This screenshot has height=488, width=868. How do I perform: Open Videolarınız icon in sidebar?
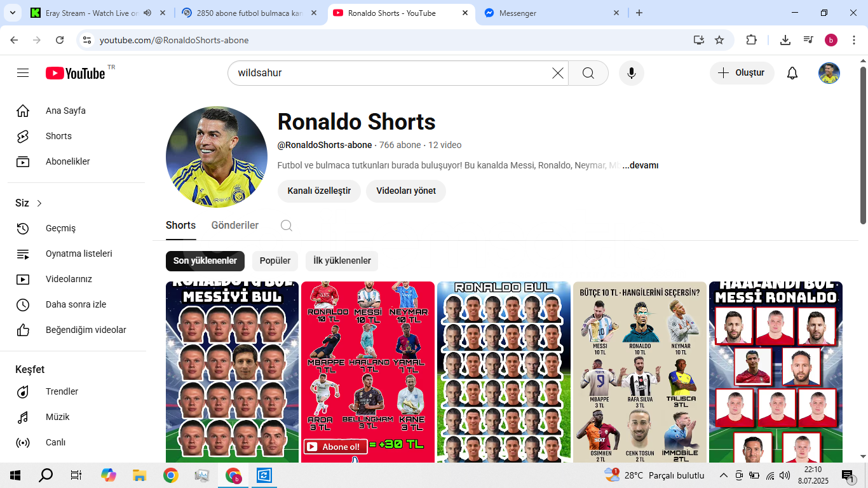tap(23, 279)
